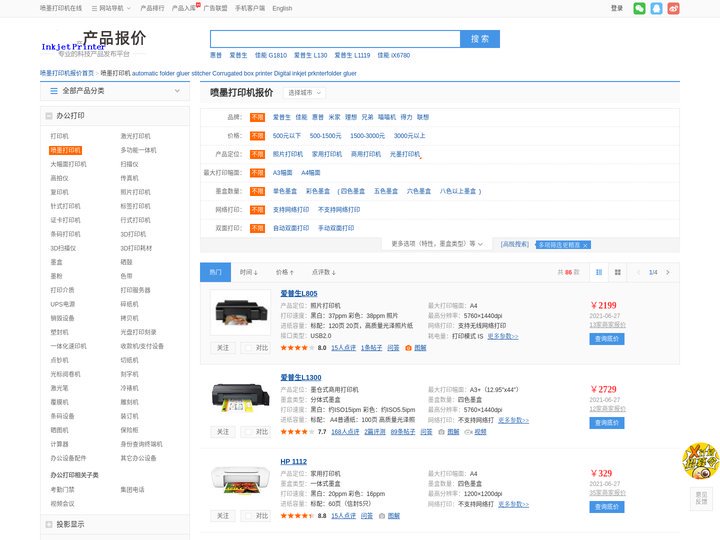Screen dimensions: 720x540
Task: Tick the 对比 checkbox for 爱普生L805
Action: tap(248, 348)
